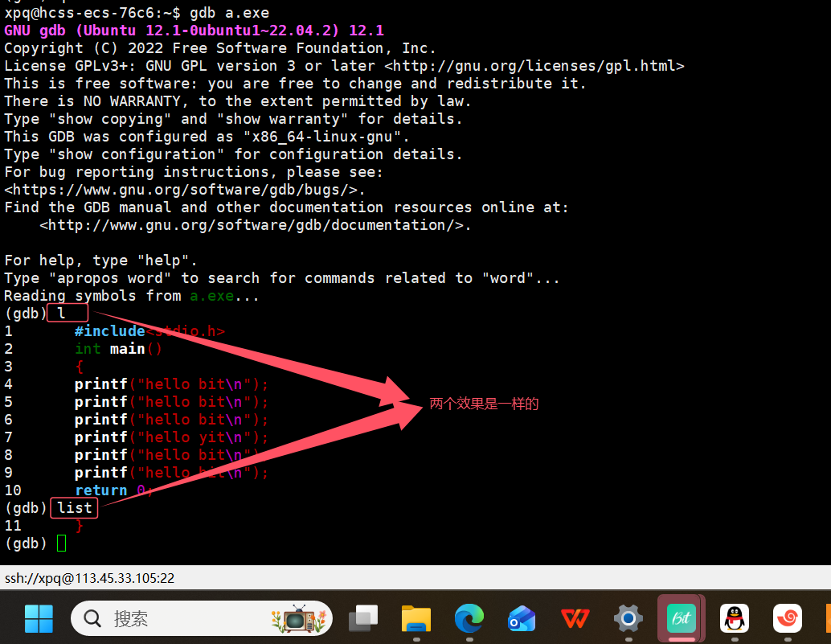
Task: Launch QQ from the taskbar
Action: (734, 618)
